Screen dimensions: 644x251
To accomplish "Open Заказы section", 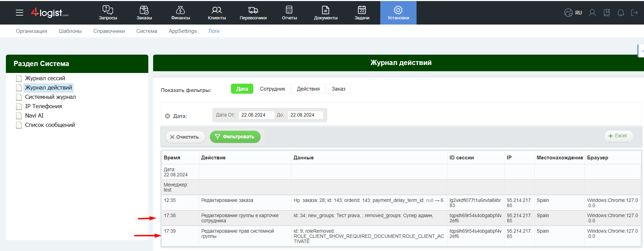I will [144, 13].
